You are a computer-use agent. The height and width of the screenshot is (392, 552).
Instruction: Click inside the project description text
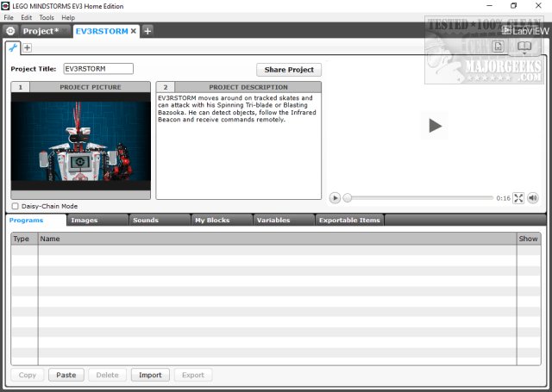click(x=238, y=146)
